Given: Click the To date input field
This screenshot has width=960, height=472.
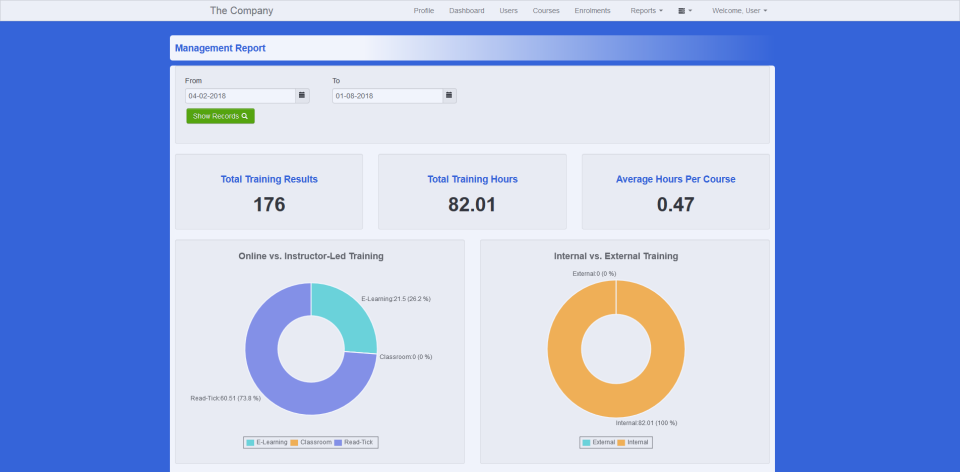Looking at the screenshot, I should (387, 96).
